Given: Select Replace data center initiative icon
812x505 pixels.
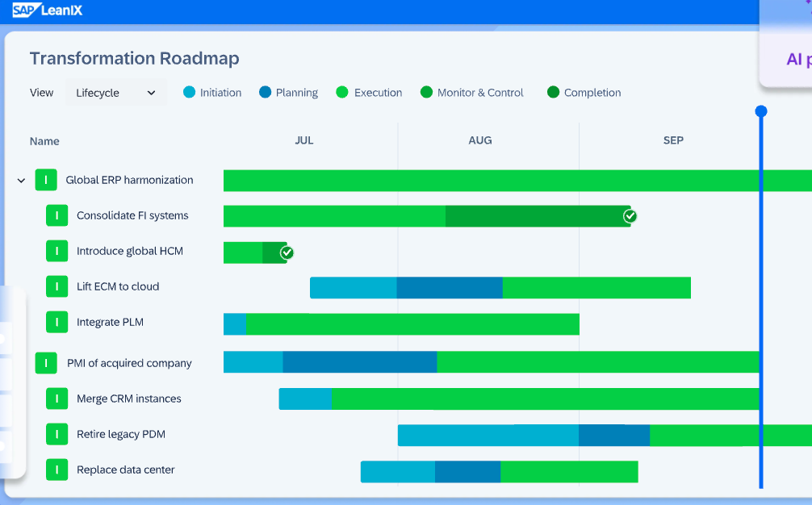Looking at the screenshot, I should pyautogui.click(x=57, y=470).
